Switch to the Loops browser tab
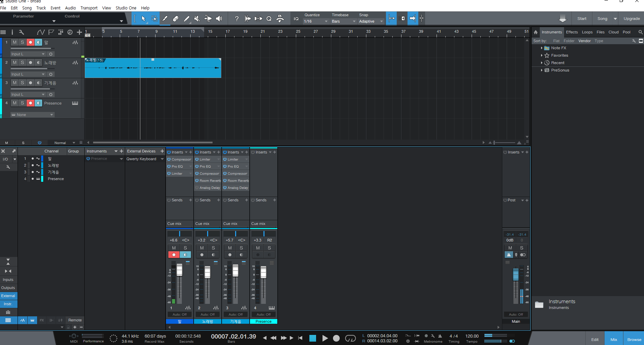The image size is (644, 345). [x=587, y=32]
